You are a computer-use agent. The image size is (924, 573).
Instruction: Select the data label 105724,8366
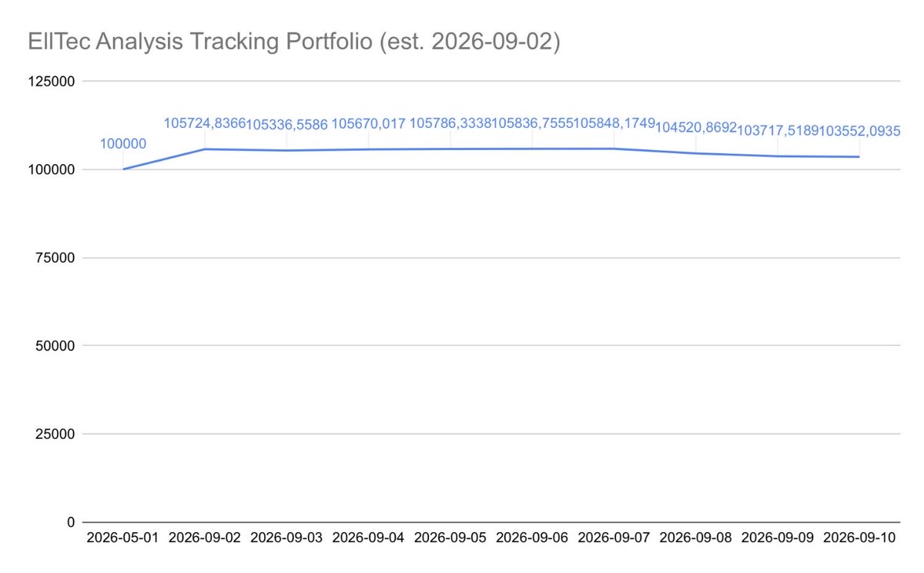[205, 123]
